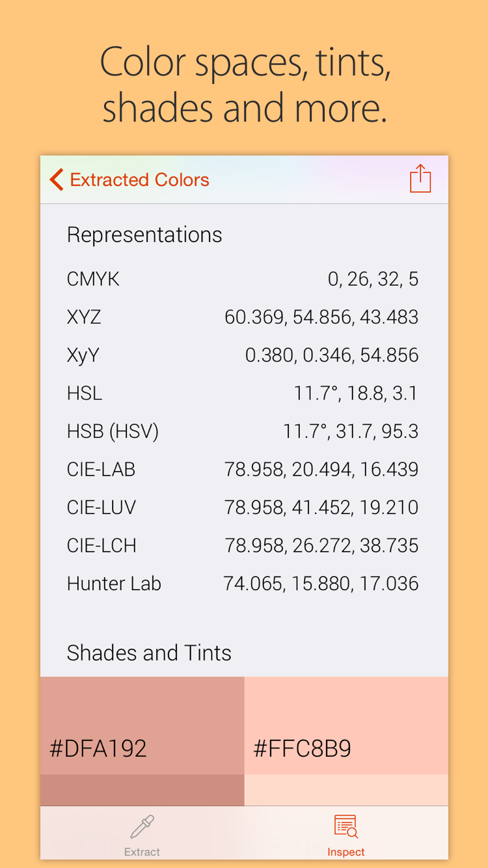
Task: Tap the back chevron arrow
Action: (x=57, y=180)
